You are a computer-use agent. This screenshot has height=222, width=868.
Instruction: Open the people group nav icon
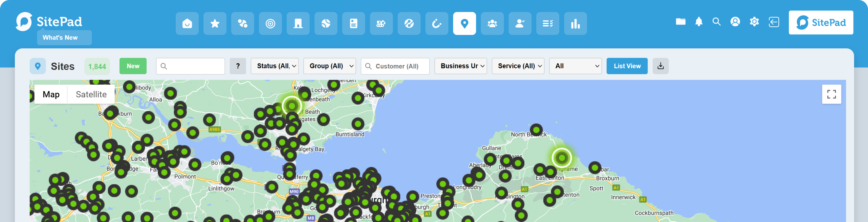point(492,24)
